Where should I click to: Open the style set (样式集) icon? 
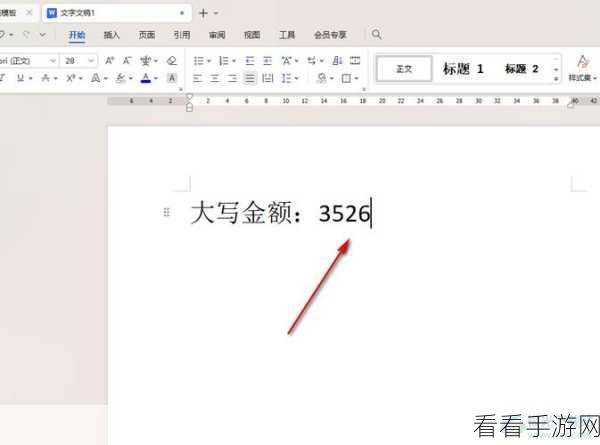(x=582, y=68)
